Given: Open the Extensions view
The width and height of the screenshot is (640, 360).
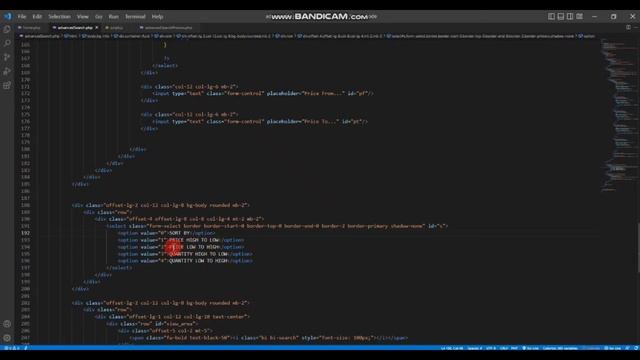Looking at the screenshot, I should click(x=7, y=85).
